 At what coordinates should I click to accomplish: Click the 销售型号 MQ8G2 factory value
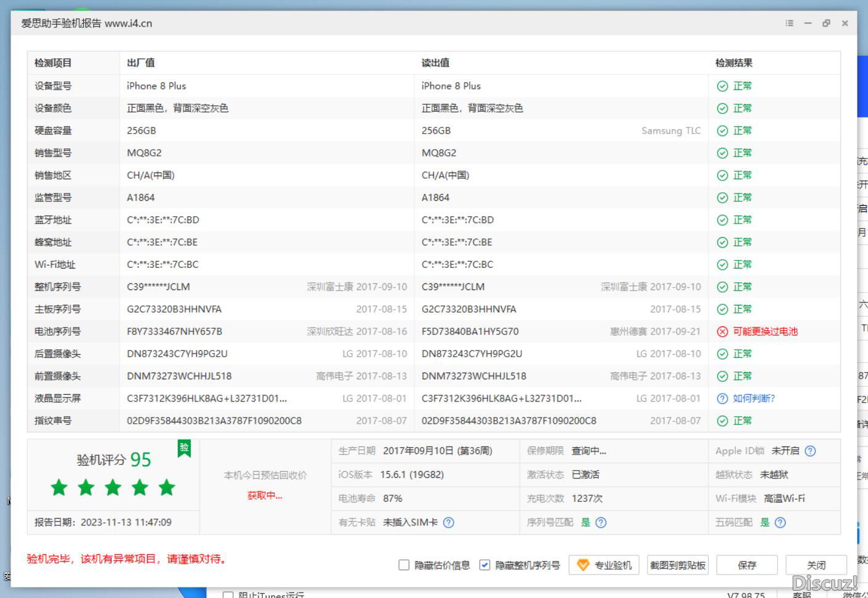point(144,153)
